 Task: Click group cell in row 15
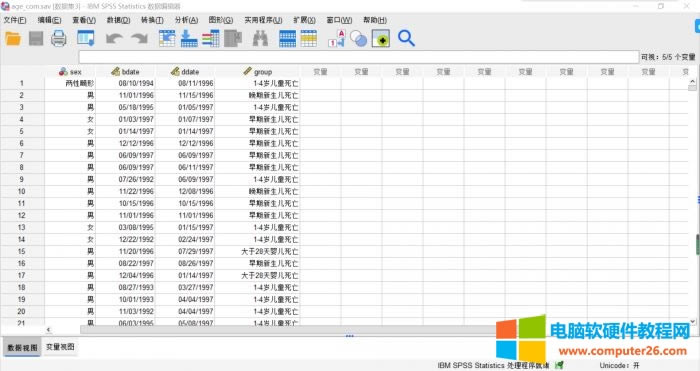258,252
